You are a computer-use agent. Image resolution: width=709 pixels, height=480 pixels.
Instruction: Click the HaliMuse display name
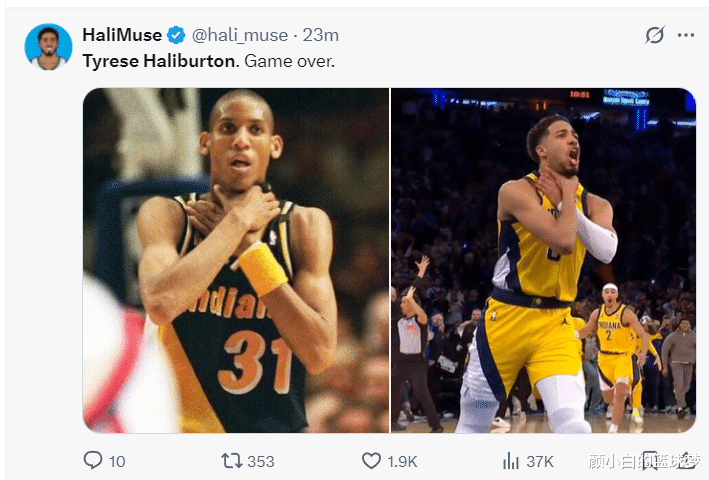click(x=122, y=35)
